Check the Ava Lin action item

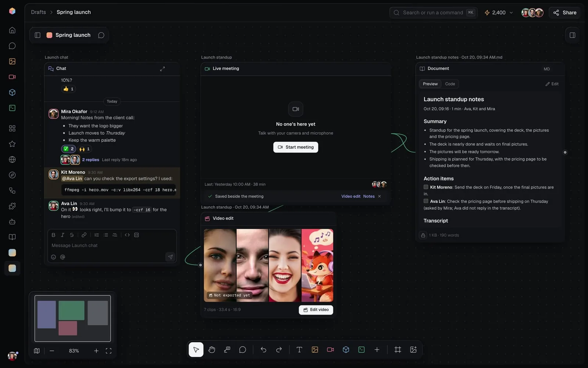coord(426,201)
